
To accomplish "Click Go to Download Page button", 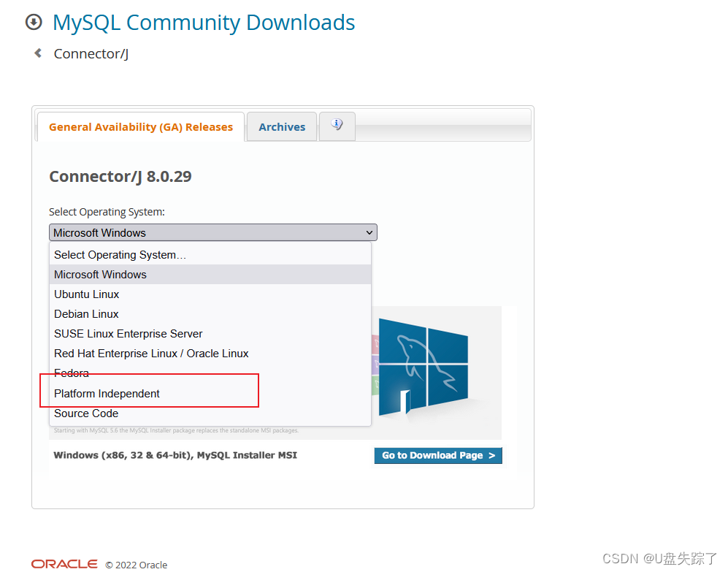I will tap(438, 455).
